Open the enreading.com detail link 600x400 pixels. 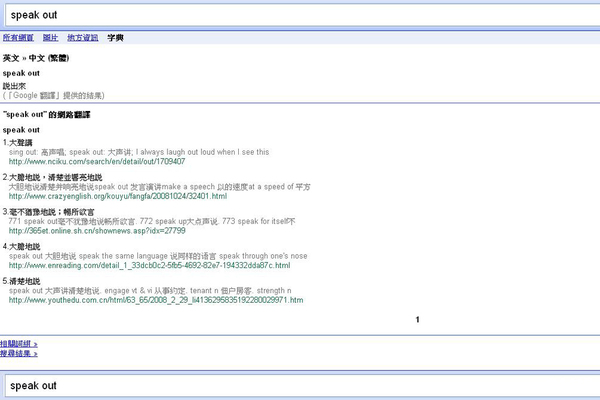coord(150,266)
